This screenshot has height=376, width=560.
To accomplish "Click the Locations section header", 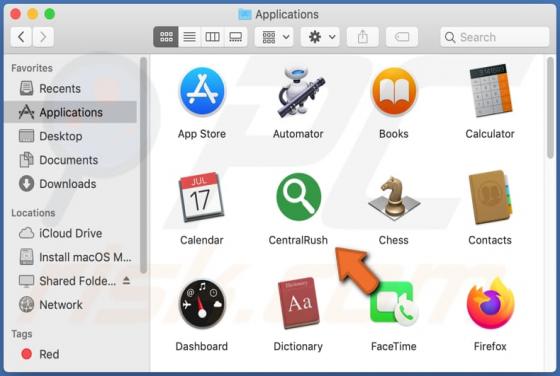I will tap(33, 213).
